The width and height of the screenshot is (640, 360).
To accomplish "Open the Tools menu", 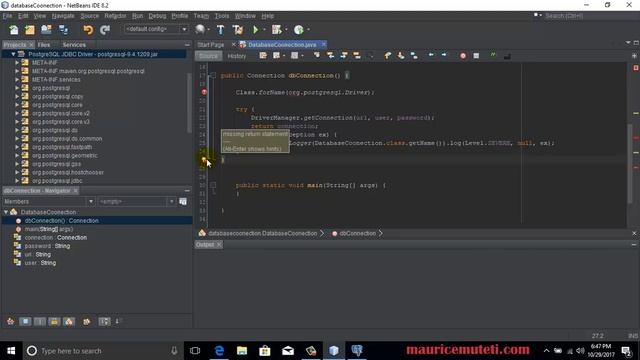I will pyautogui.click(x=222, y=16).
